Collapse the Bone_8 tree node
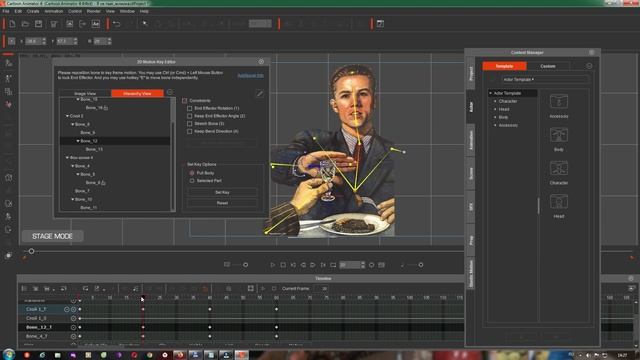640x360 pixels. click(73, 124)
